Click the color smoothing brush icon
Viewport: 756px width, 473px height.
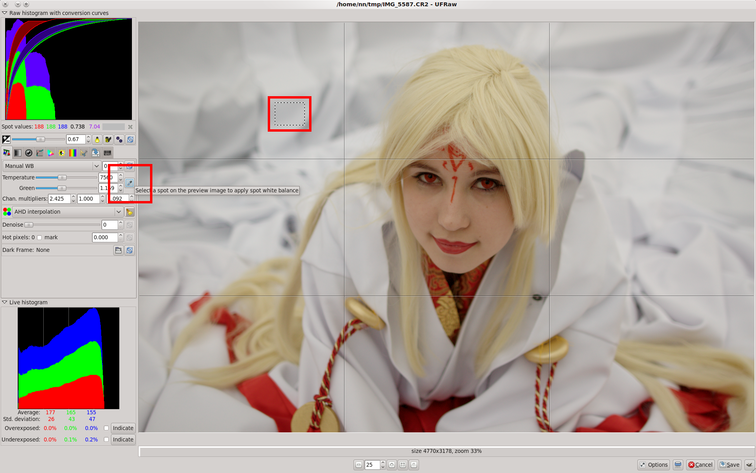point(130,212)
